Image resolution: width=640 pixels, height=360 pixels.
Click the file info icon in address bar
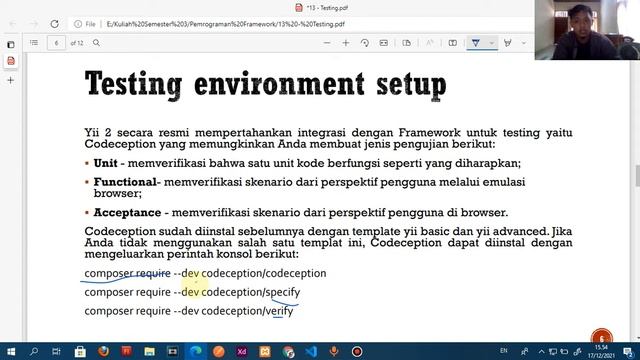[78, 24]
